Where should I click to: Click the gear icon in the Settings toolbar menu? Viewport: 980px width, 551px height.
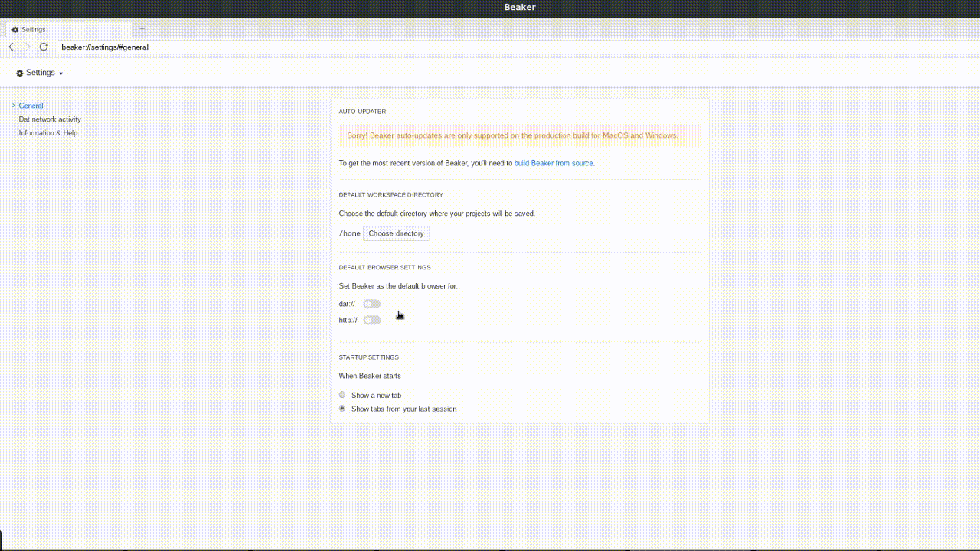pos(19,72)
